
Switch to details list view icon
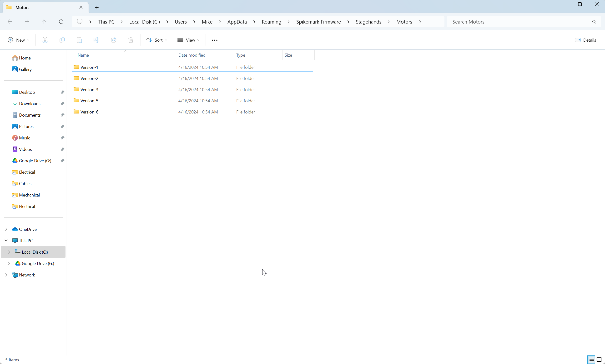(591, 359)
